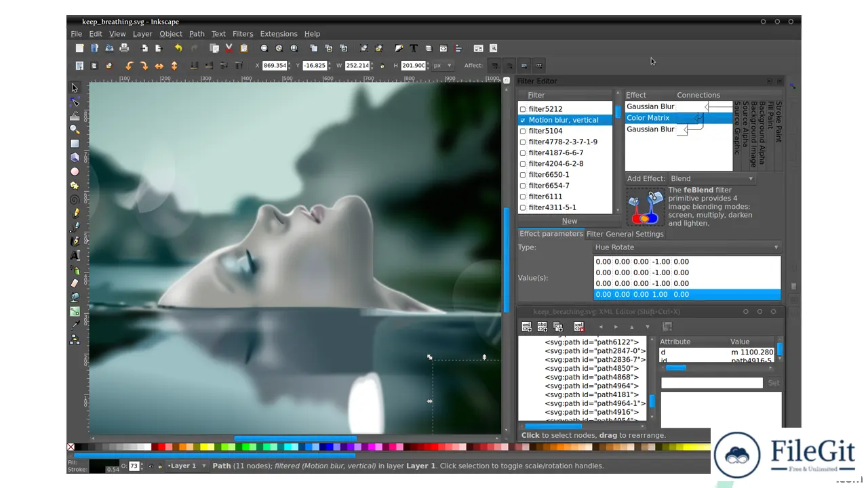Select the 3D Box tool

(x=75, y=157)
